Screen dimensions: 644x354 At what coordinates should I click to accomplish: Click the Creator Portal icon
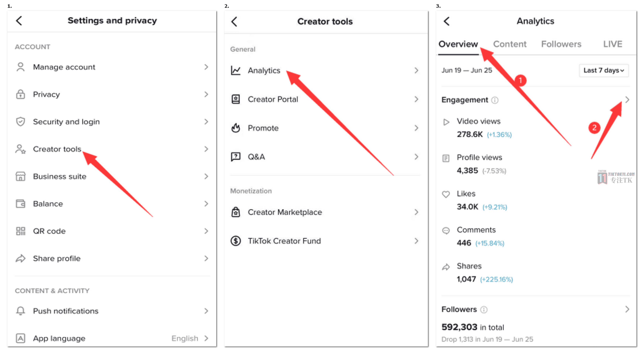click(x=235, y=99)
